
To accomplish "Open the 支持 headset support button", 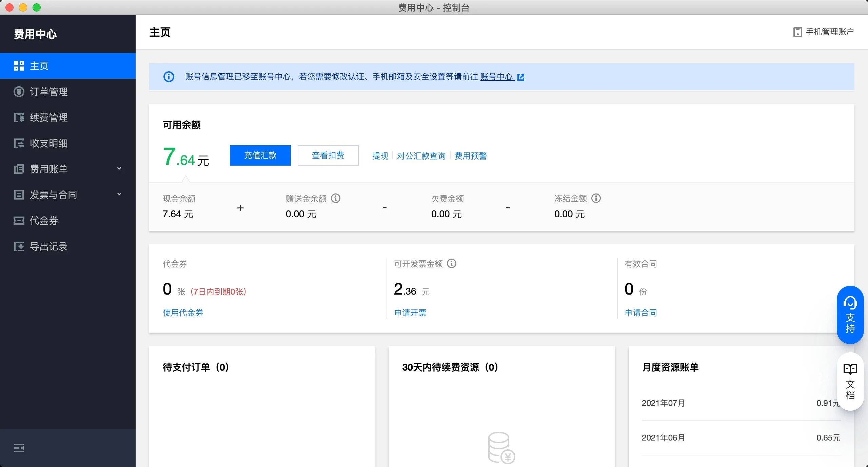I will pos(850,315).
